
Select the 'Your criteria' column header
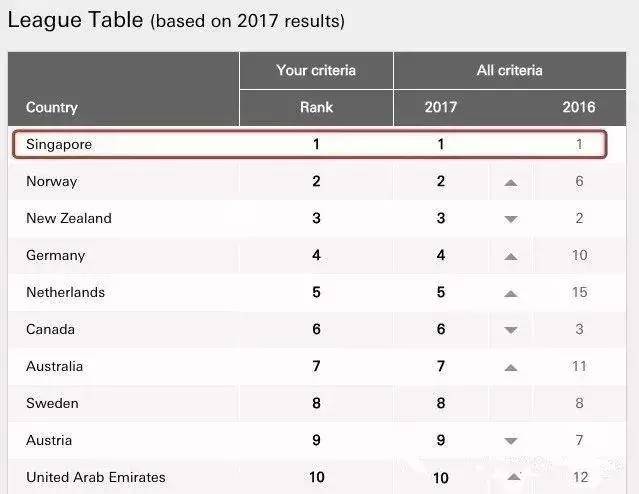(316, 70)
